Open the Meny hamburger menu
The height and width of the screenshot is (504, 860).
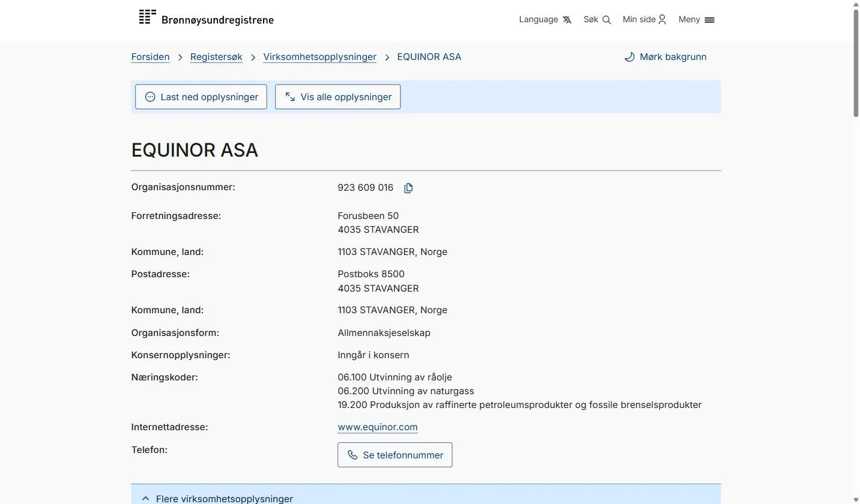click(x=697, y=20)
